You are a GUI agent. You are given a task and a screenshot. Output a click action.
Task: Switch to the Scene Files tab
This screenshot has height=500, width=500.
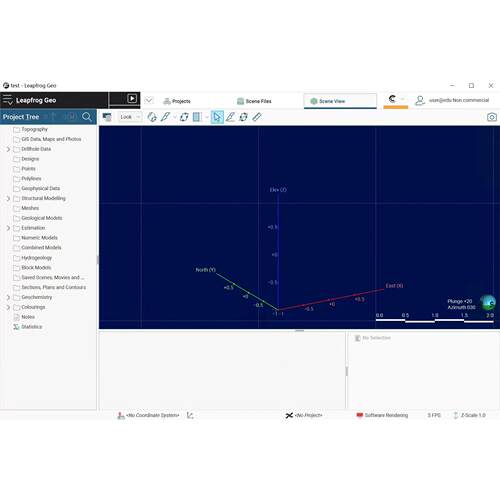pos(254,101)
